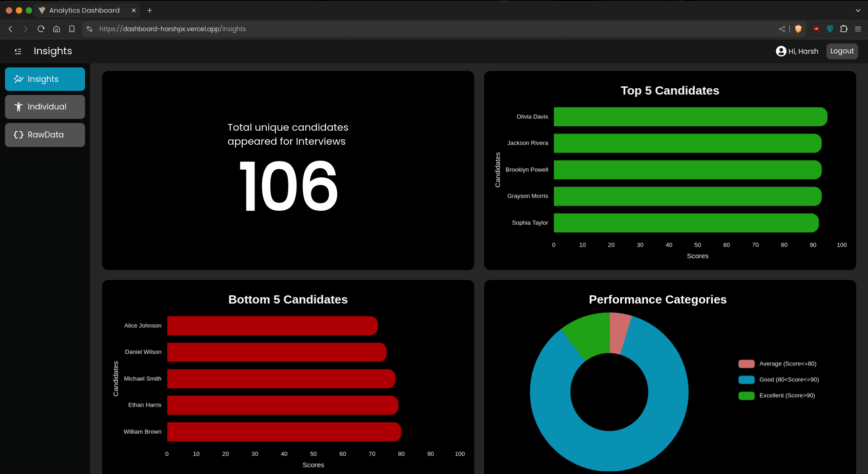Screen dimensions: 868x474
Task: Expand the tab list dropdown chevron
Action: [858, 10]
